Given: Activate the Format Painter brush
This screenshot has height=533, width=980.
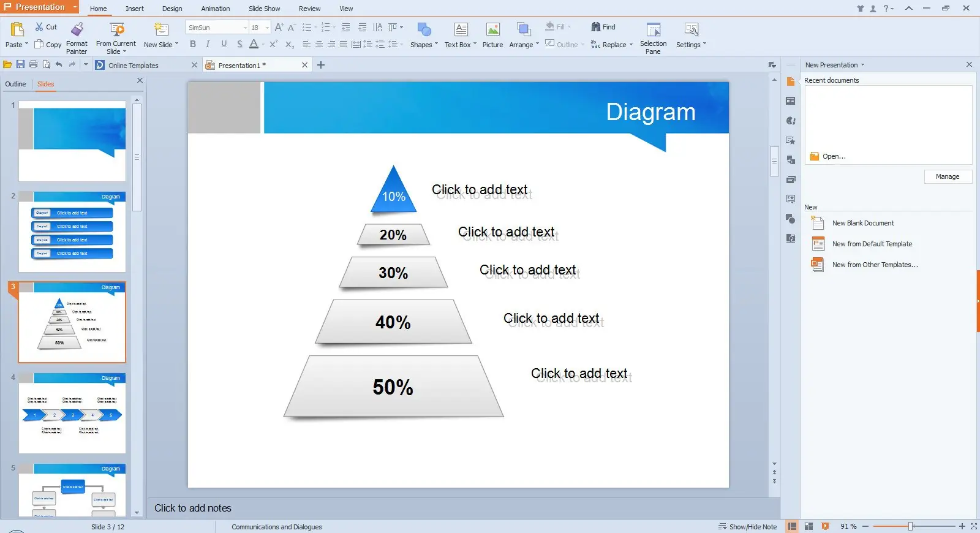Looking at the screenshot, I should tap(77, 37).
